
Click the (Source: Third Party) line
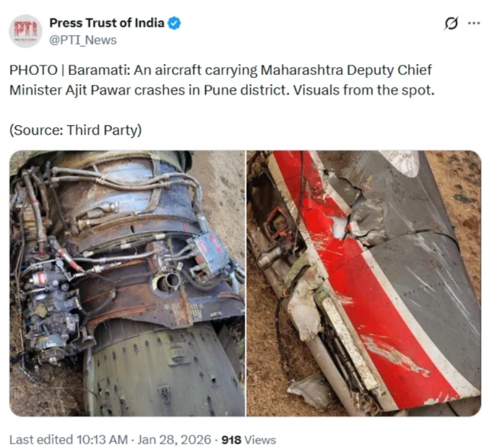coord(75,131)
